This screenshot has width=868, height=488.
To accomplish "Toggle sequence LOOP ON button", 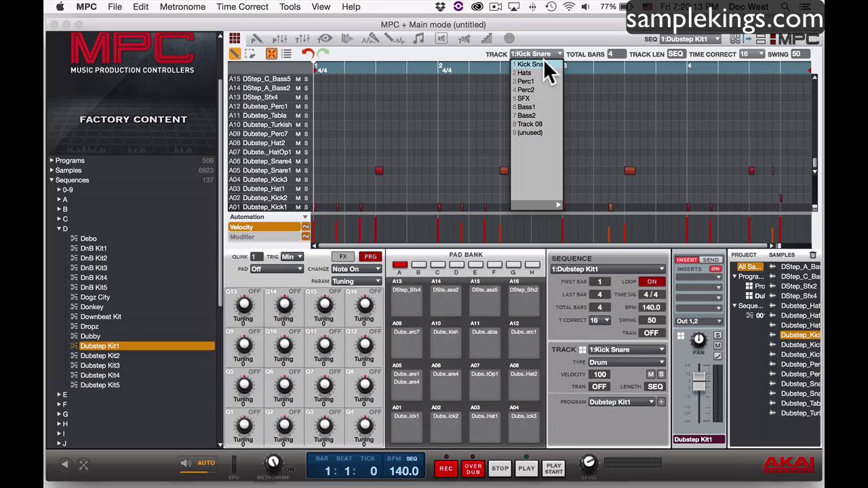I will pos(651,282).
